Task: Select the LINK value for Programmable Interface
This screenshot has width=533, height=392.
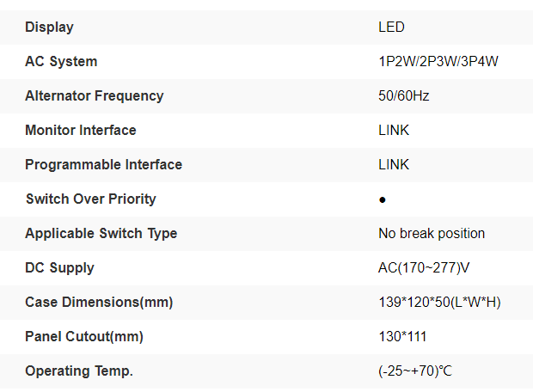Action: click(x=394, y=165)
